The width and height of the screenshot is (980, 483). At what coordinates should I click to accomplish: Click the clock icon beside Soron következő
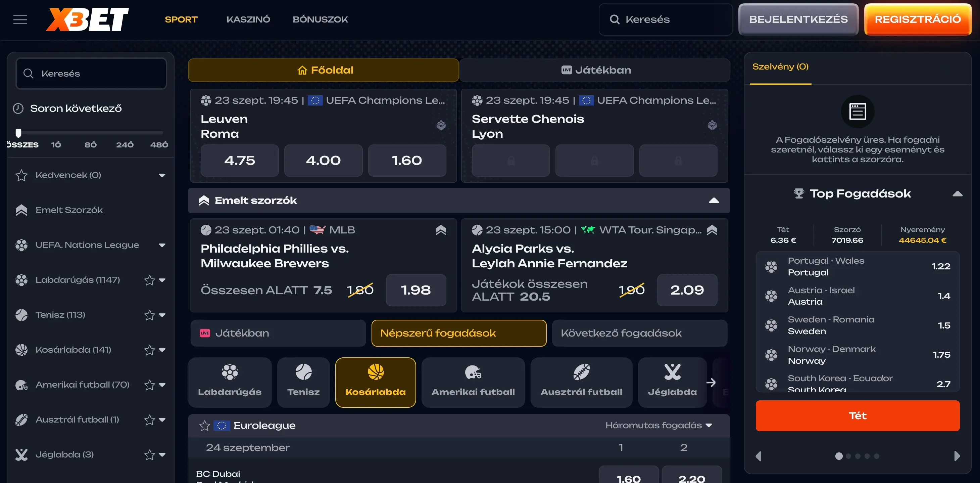(x=18, y=108)
